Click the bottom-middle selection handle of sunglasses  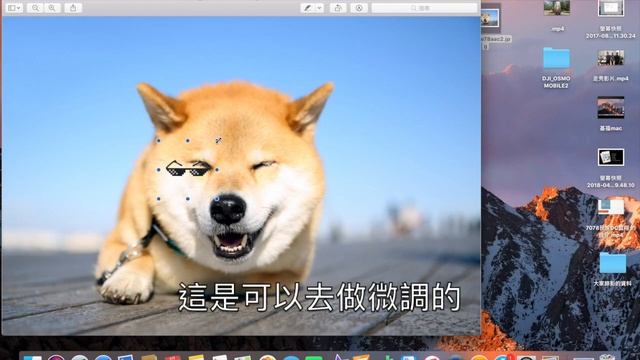click(188, 199)
